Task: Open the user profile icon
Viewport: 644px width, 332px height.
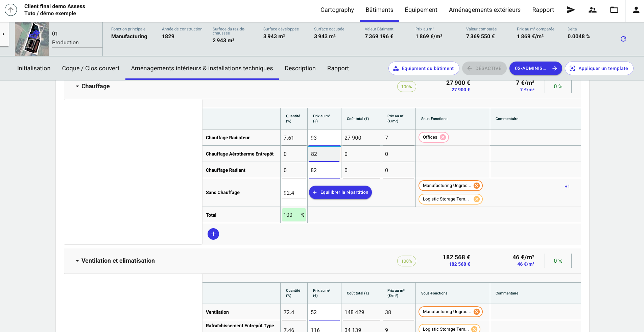Action: click(x=636, y=10)
